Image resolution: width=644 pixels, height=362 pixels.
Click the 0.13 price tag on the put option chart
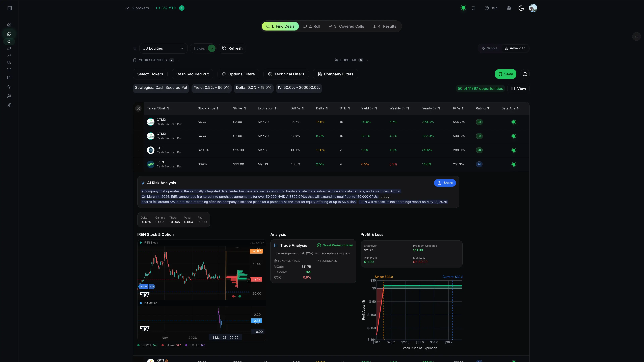pyautogui.click(x=257, y=321)
